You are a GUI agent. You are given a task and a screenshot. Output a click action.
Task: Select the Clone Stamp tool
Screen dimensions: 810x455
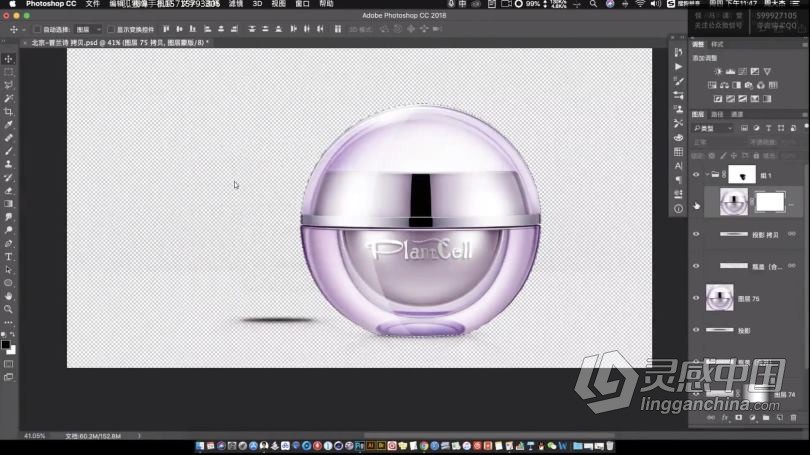[8, 164]
